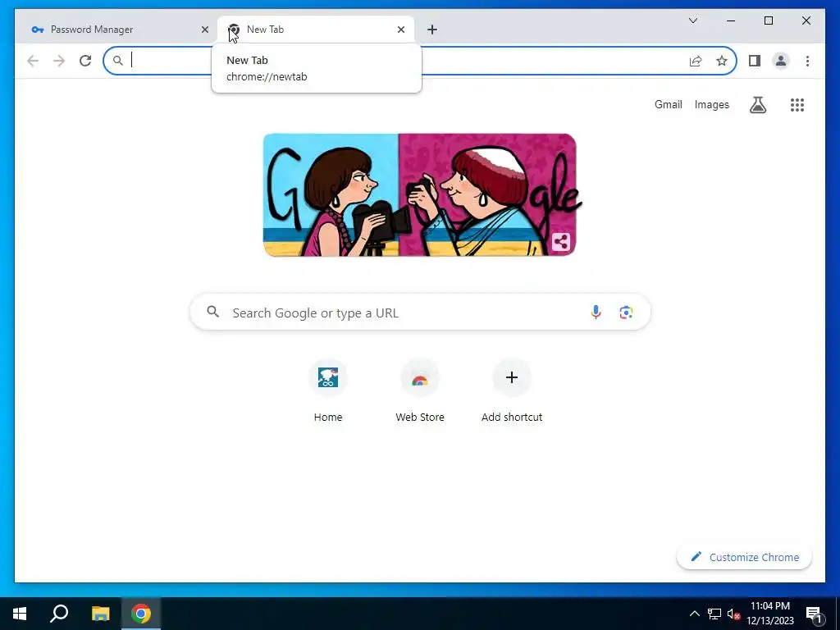
Task: Minimize the Chrome window
Action: coord(731,21)
